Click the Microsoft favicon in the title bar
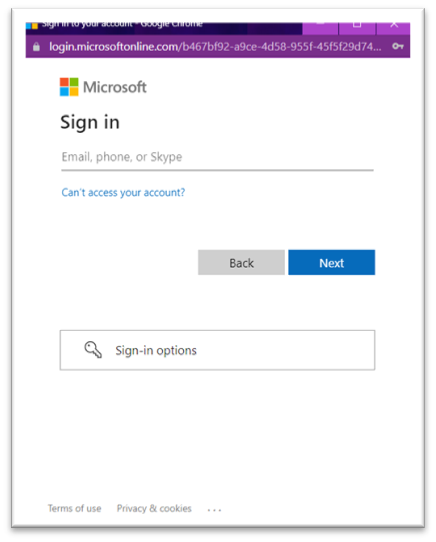The width and height of the screenshot is (436, 542). [32, 26]
